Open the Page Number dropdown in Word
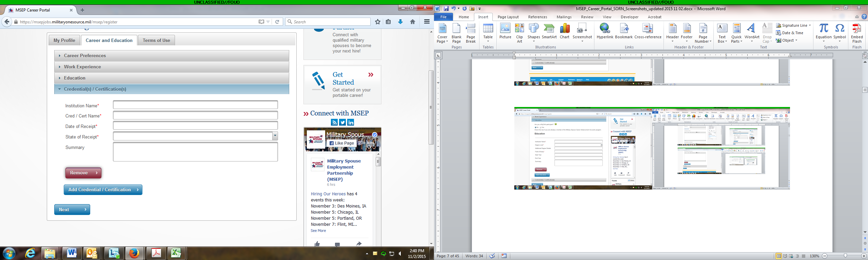This screenshot has width=868, height=260. pos(703,33)
